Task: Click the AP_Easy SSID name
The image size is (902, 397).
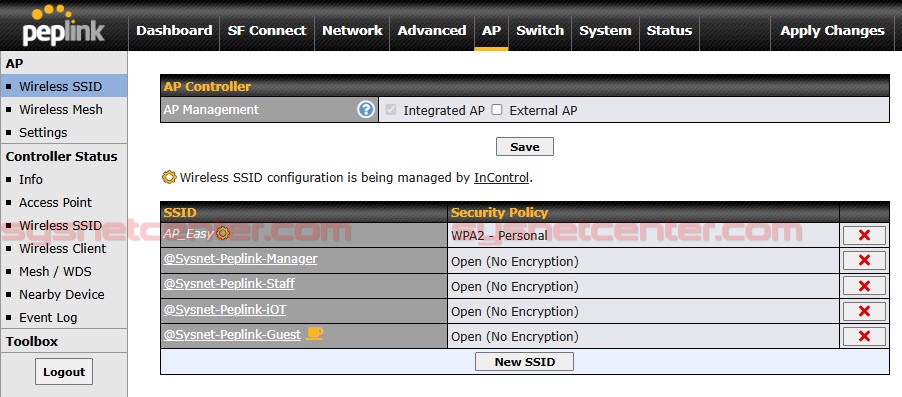Action: 189,234
